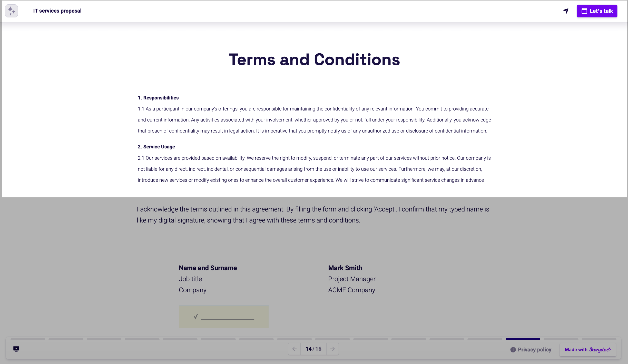Advance a slide with the right arrow
This screenshot has height=364, width=628.
(x=332, y=349)
